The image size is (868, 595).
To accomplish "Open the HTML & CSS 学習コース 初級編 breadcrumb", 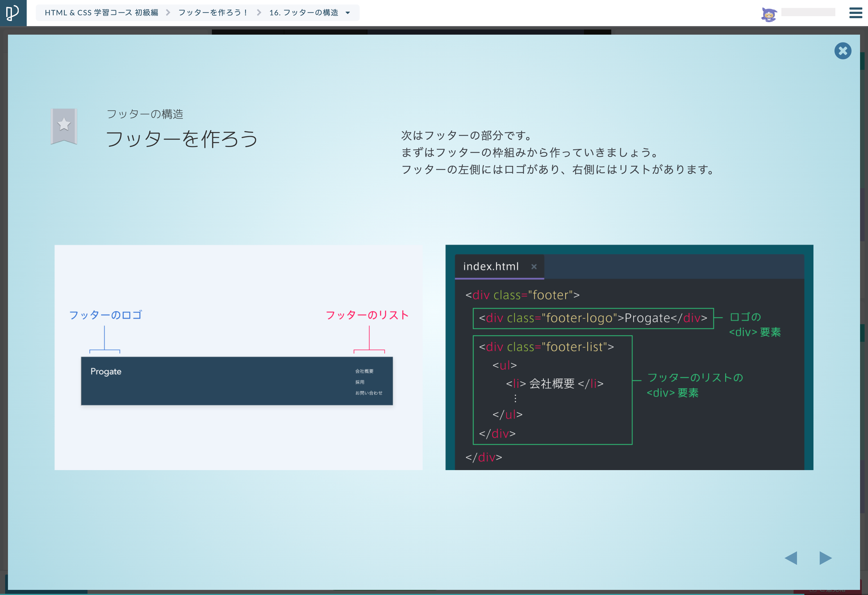I will 102,13.
